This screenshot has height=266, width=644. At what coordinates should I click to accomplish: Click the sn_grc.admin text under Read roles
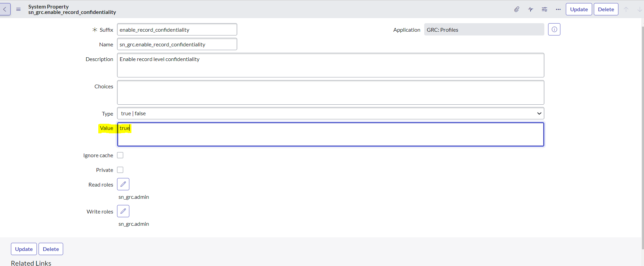[134, 197]
